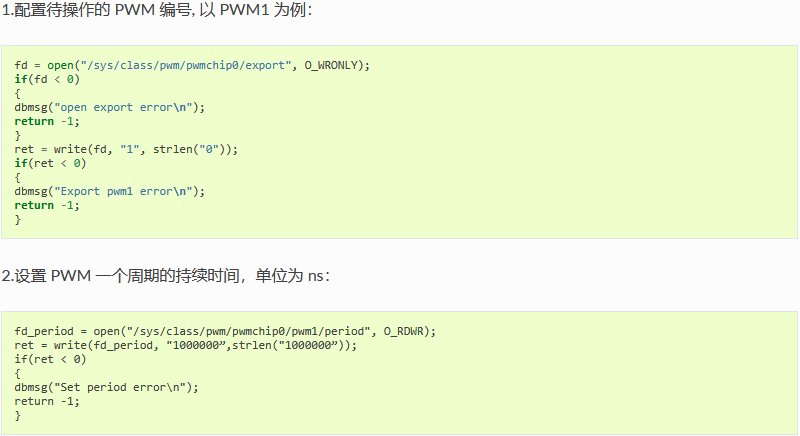Click the write(fd, "1", strlen) line

[126, 149]
